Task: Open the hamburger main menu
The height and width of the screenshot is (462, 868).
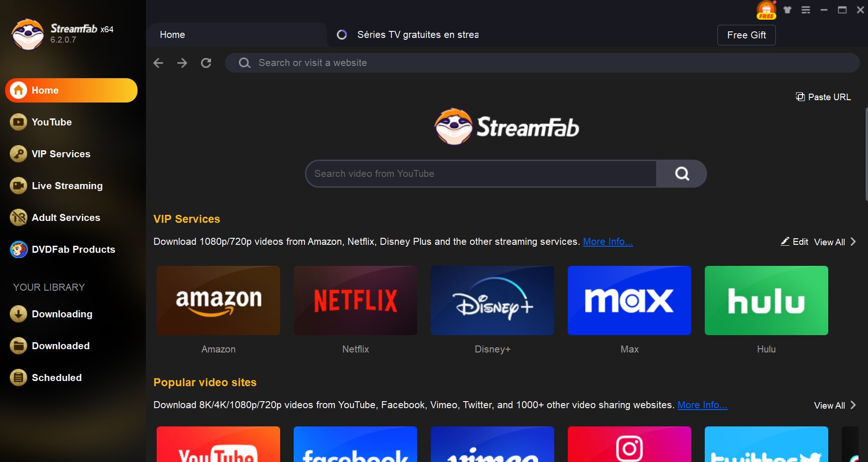Action: point(806,10)
